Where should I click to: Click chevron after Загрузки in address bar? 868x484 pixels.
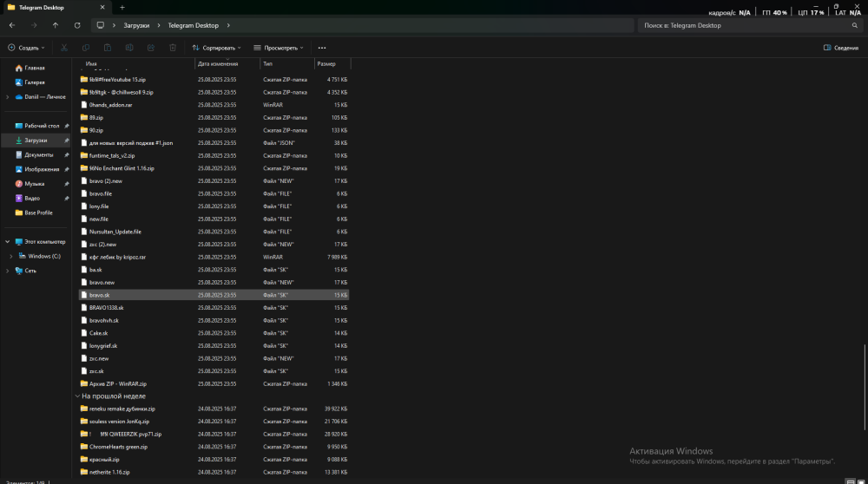[158, 25]
